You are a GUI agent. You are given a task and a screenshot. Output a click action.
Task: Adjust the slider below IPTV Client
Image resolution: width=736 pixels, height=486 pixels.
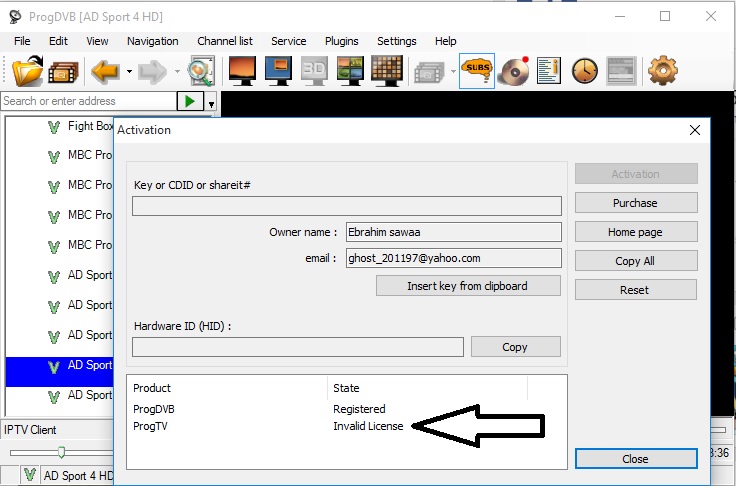coord(61,453)
